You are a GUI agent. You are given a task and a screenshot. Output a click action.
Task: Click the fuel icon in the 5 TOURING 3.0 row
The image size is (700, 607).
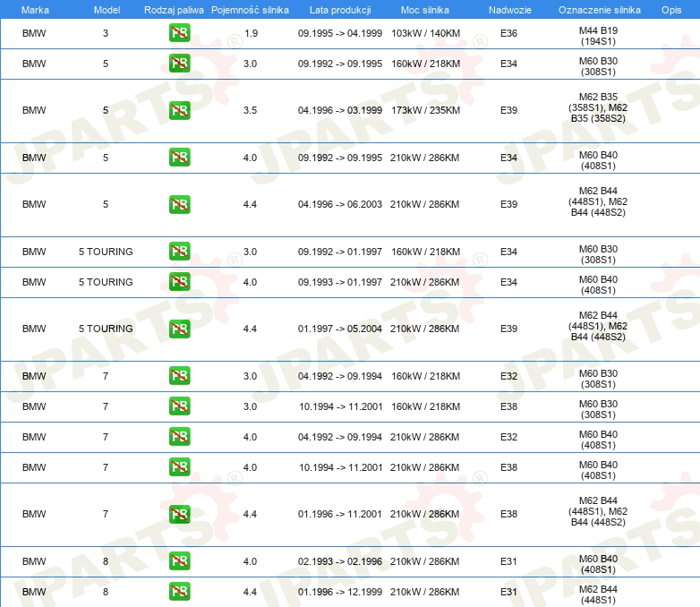(x=179, y=252)
